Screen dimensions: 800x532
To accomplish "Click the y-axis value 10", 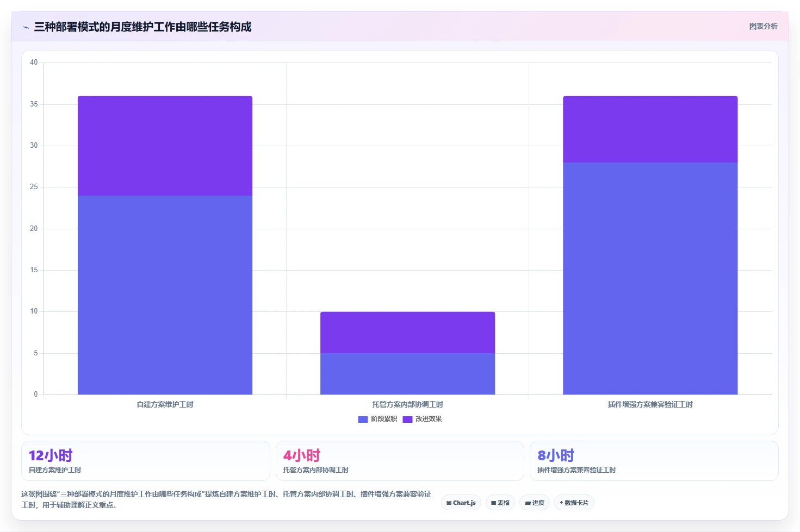I will click(x=34, y=311).
